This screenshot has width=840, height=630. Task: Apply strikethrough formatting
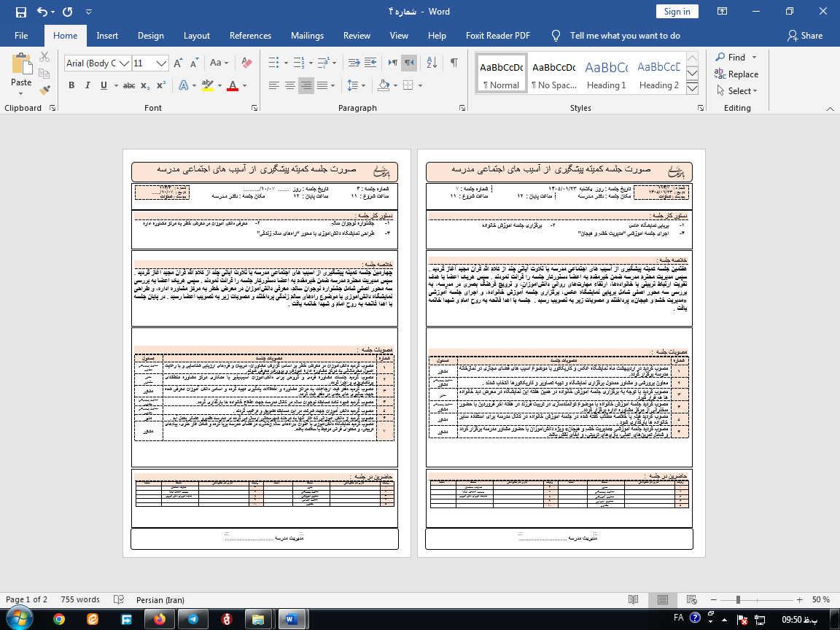click(x=128, y=85)
